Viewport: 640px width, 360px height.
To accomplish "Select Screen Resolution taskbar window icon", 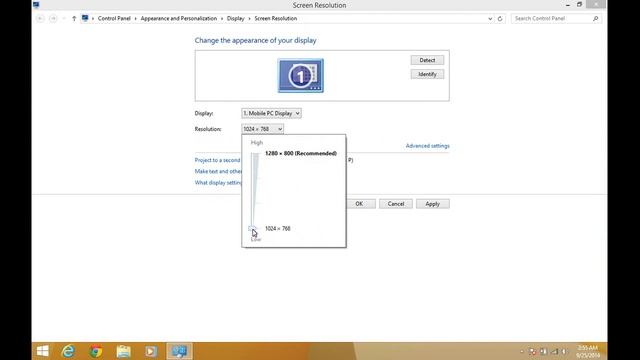I will tap(179, 351).
